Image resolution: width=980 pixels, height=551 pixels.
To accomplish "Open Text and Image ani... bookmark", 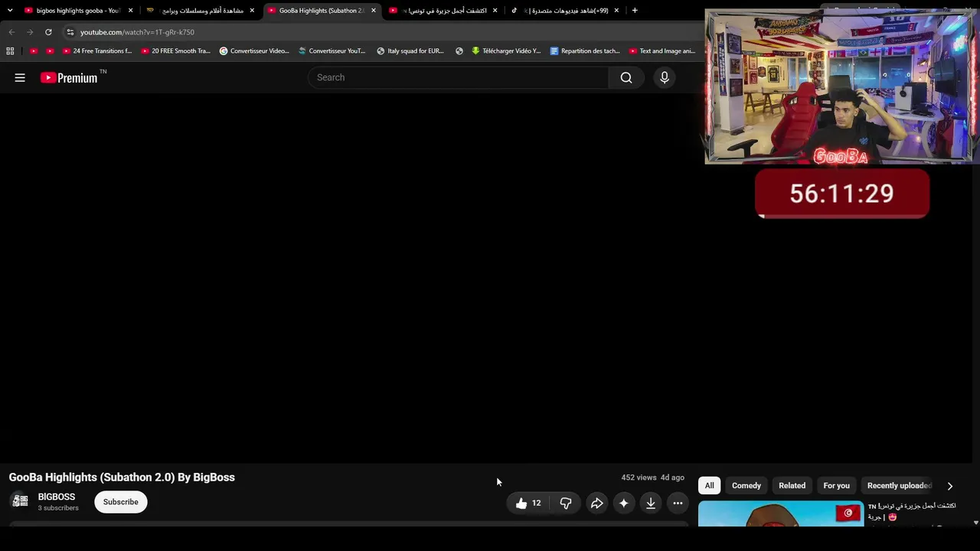I will point(662,51).
